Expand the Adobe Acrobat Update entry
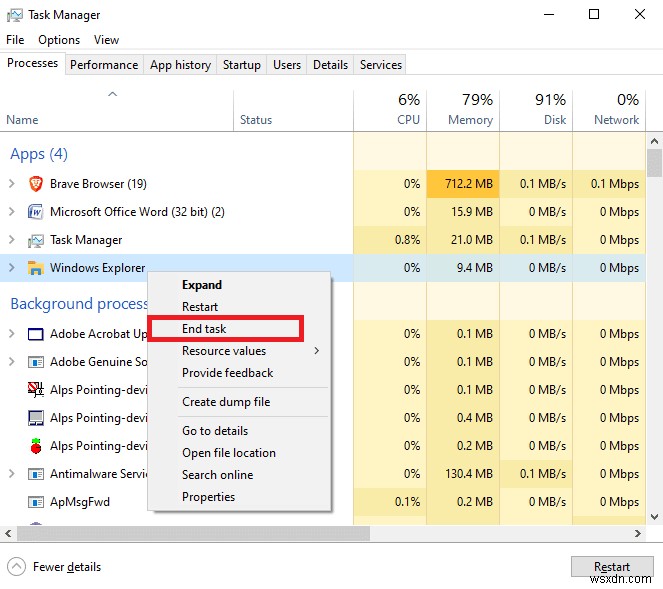The height and width of the screenshot is (589, 663). pyautogui.click(x=12, y=334)
